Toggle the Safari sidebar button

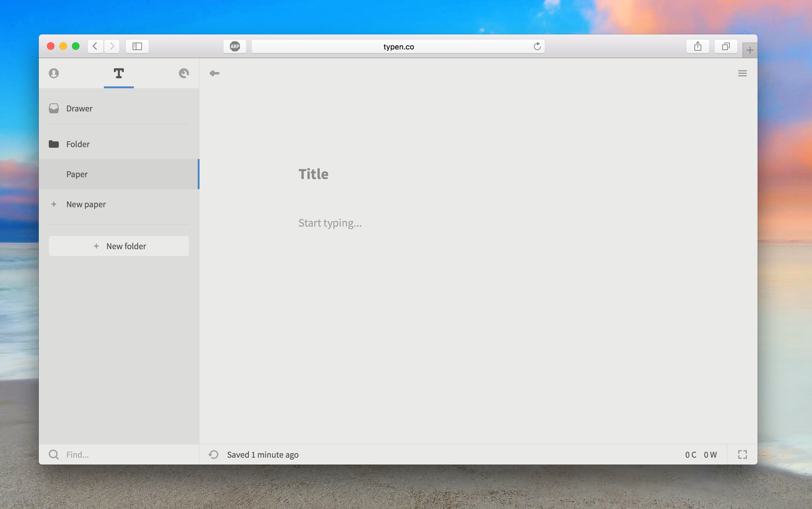pos(137,46)
